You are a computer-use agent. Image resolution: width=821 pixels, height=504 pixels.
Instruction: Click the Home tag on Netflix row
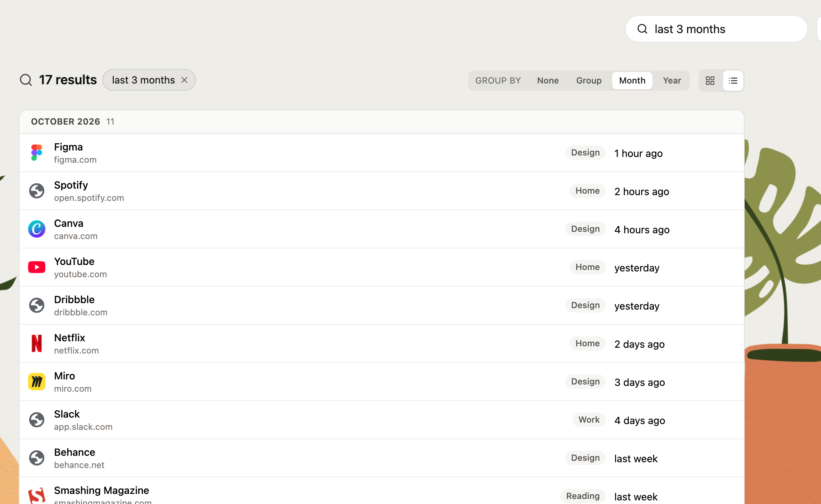[588, 343]
